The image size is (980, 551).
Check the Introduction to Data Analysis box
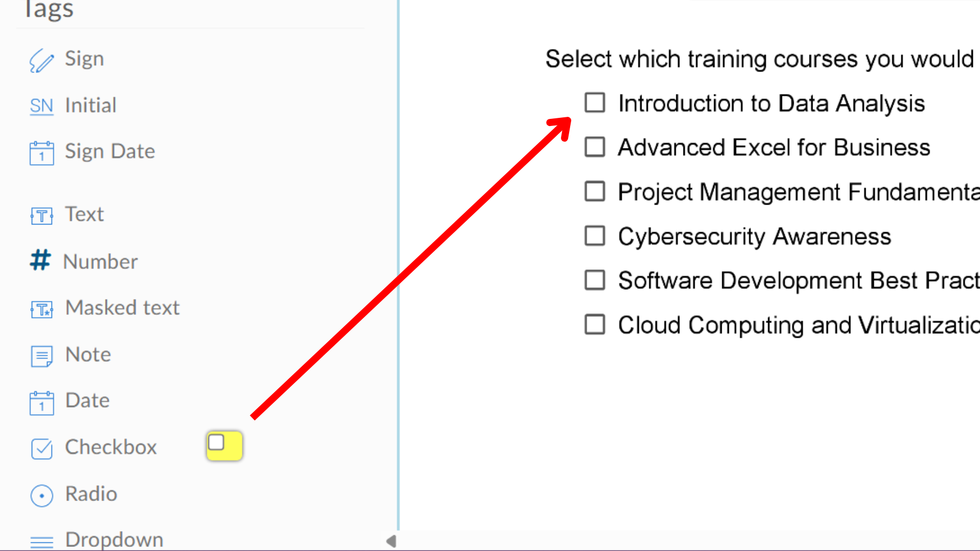pos(595,103)
